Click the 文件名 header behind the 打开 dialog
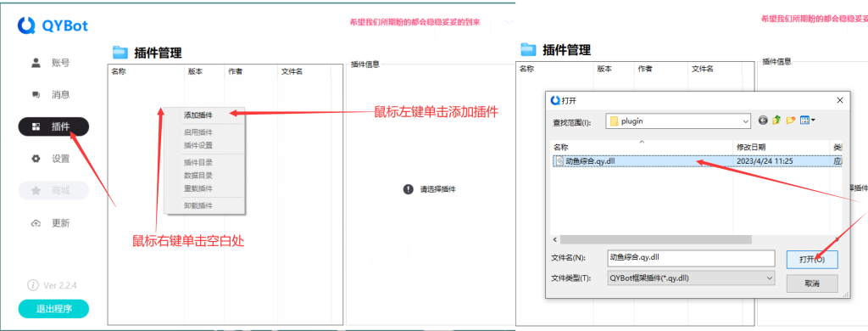This screenshot has width=868, height=331. click(703, 69)
